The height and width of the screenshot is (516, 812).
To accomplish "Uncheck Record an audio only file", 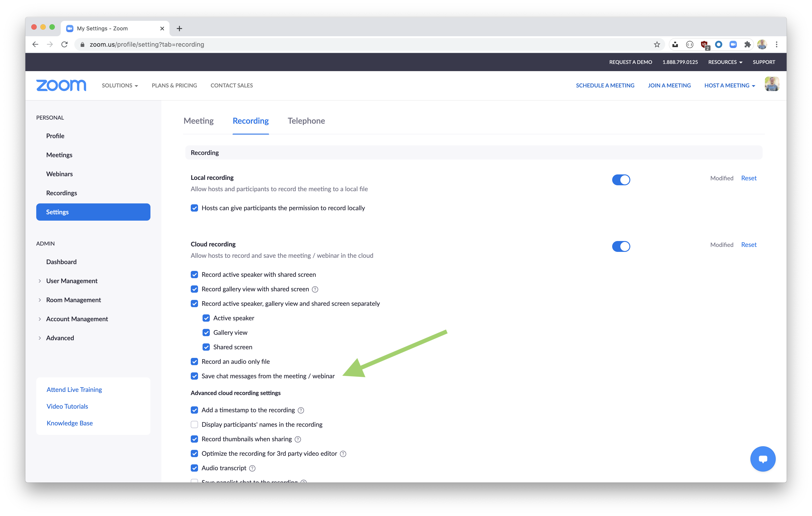I will pyautogui.click(x=194, y=361).
